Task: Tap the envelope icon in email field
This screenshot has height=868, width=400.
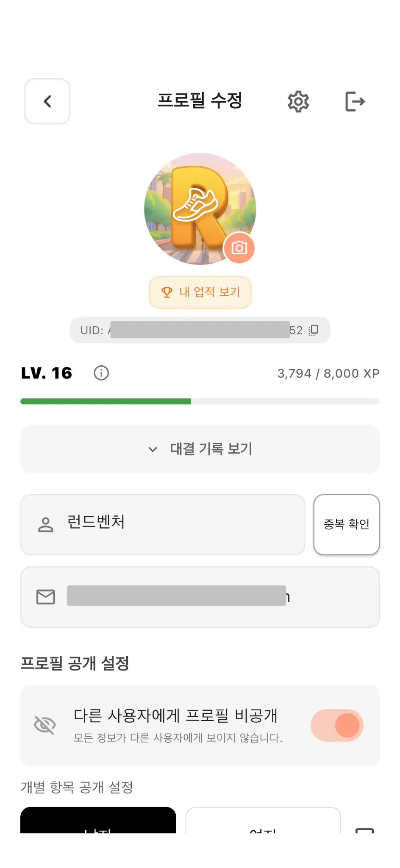Action: coord(46,597)
